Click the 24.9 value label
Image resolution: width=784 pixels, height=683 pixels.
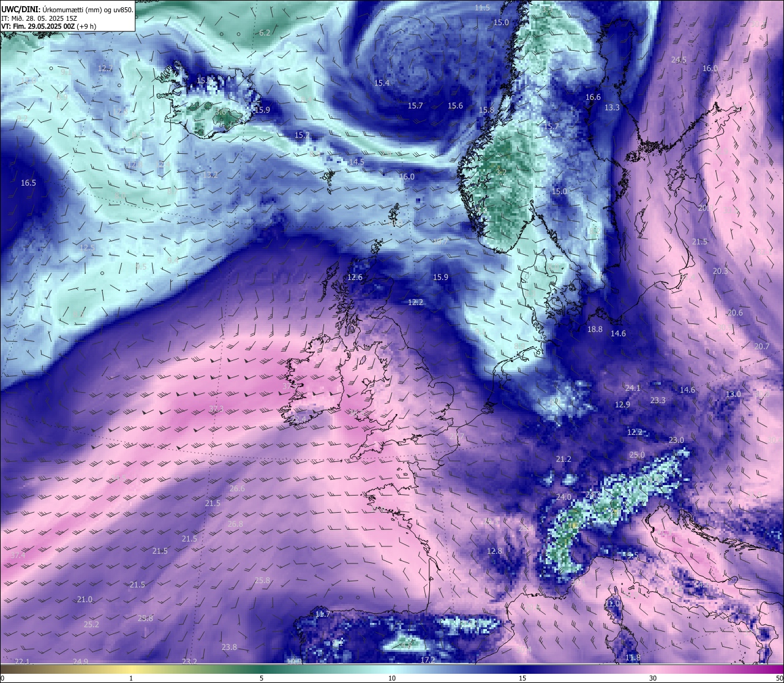point(80,661)
